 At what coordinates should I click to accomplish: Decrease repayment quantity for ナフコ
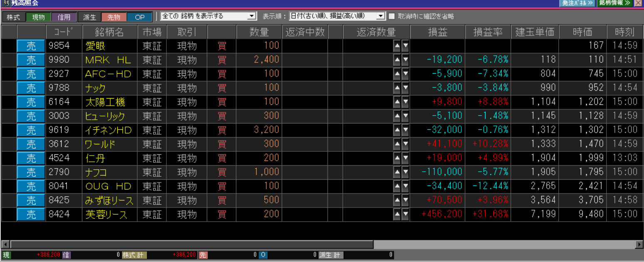tap(405, 172)
